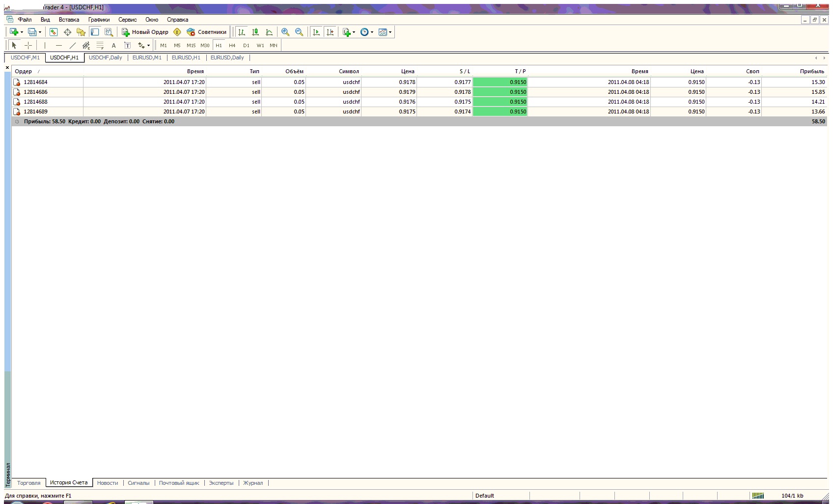Screen dimensions: 833x504
Task: Click the green T/P cell of order 12814686
Action: click(x=500, y=92)
